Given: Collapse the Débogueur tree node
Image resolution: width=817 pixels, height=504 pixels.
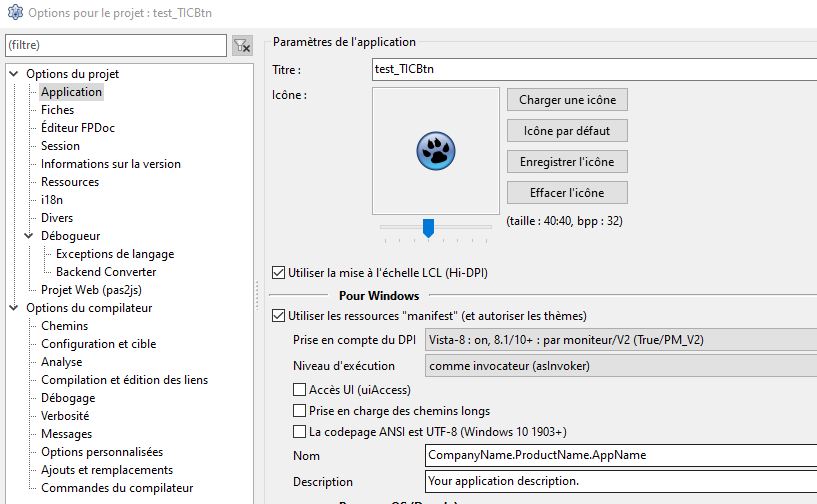Looking at the screenshot, I should pos(28,236).
